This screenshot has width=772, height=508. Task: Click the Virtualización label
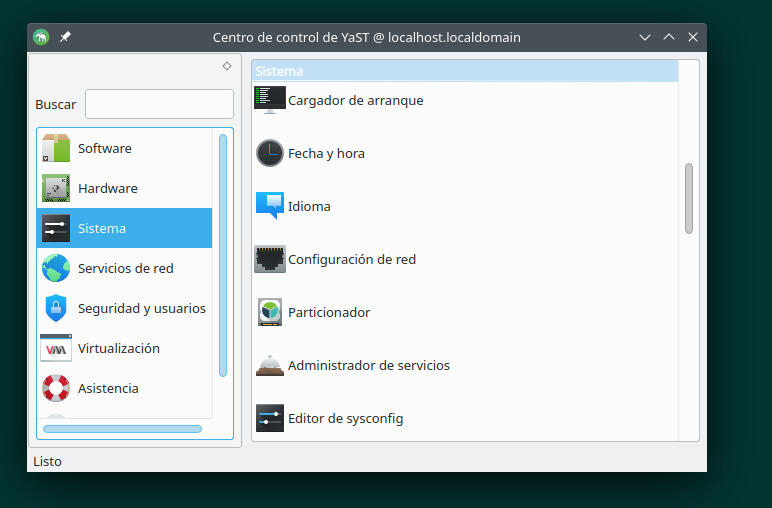coord(119,348)
